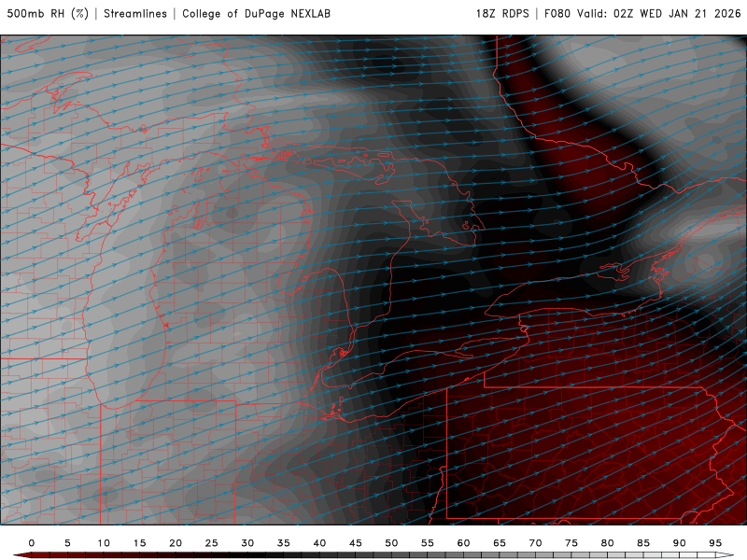747x560 pixels.
Task: Click the colorbar label '65'
Action: [x=500, y=543]
